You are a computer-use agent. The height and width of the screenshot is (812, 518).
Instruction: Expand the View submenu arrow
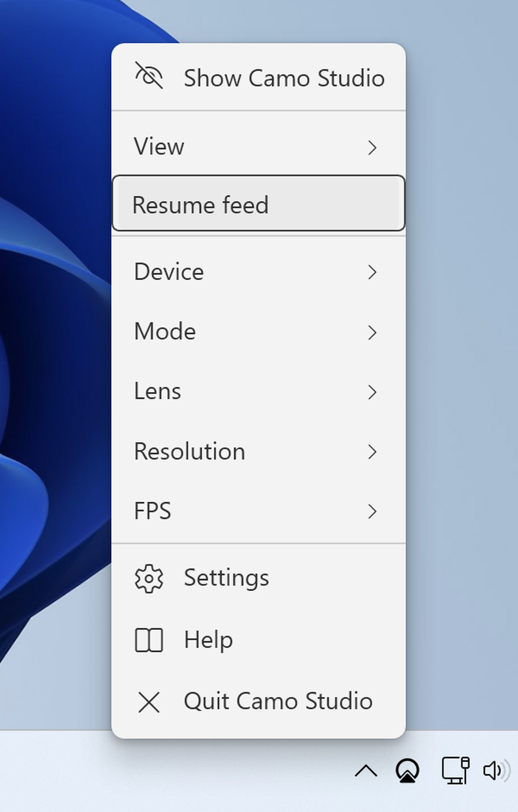[372, 147]
